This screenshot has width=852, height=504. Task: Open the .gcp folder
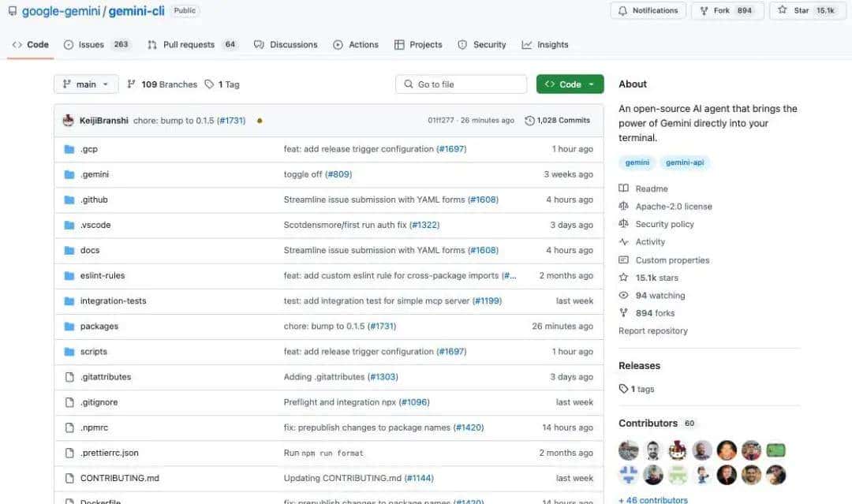[x=89, y=149]
